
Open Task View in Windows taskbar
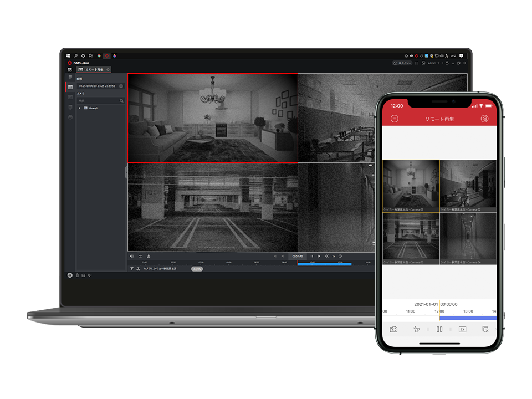[x=90, y=55]
